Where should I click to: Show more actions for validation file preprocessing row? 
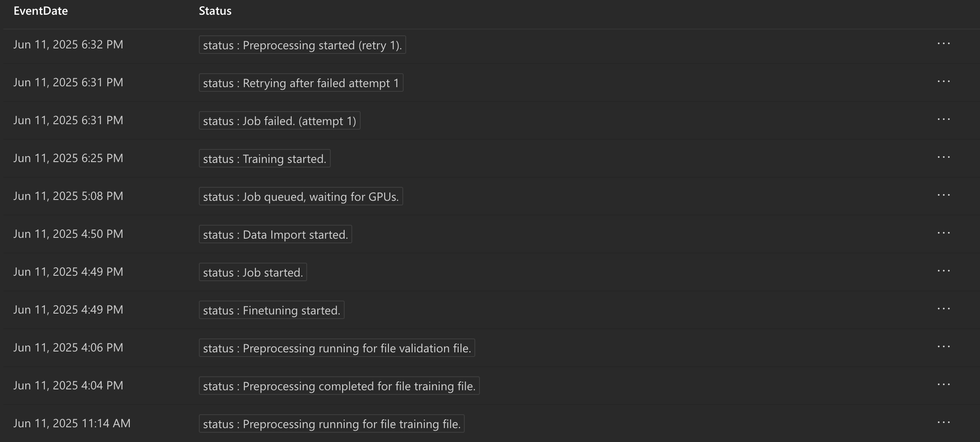pyautogui.click(x=944, y=347)
